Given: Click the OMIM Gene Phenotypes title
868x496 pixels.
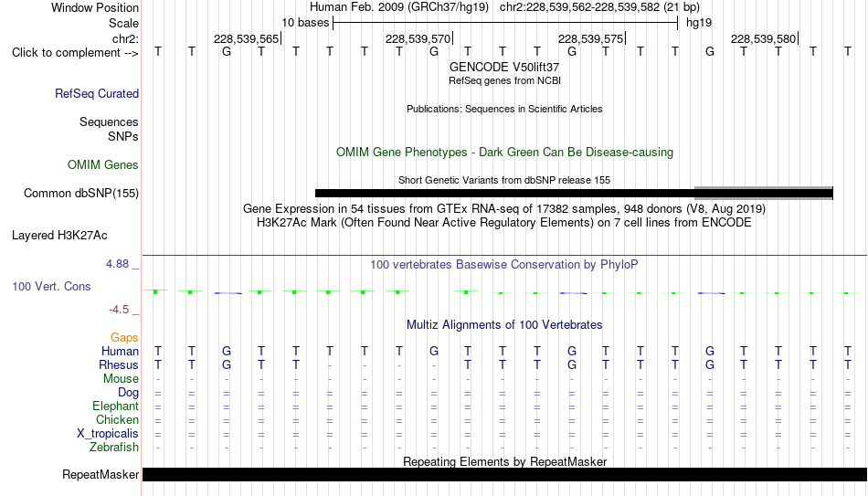Looking at the screenshot, I should click(x=505, y=153).
